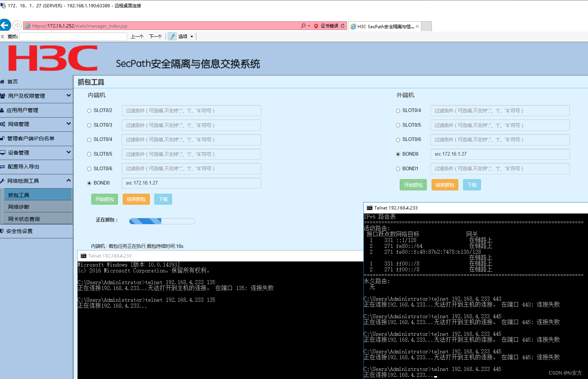Click outer 结束抓包 orange button
This screenshot has height=379, width=588.
[x=445, y=185]
